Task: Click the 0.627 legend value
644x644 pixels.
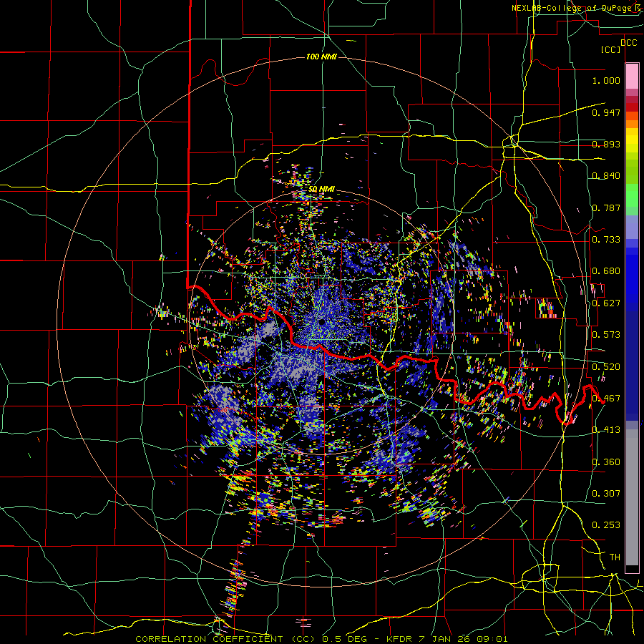Action: [x=606, y=303]
